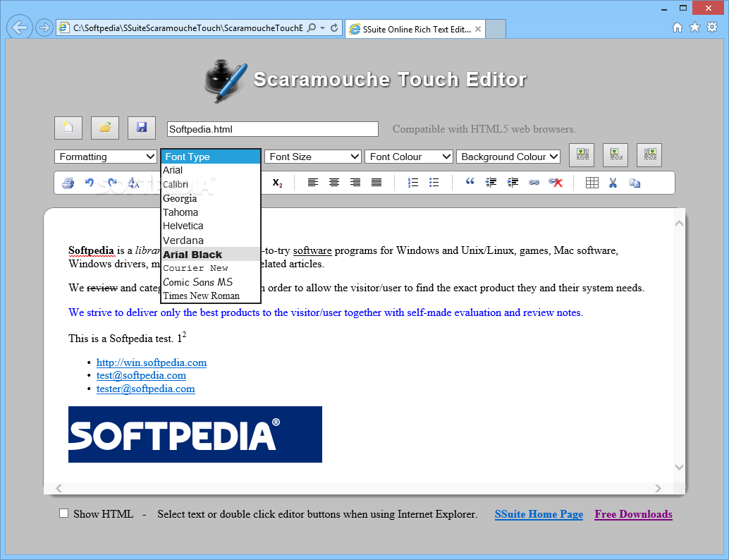Image resolution: width=729 pixels, height=560 pixels.
Task: Click the right-most image alignment button
Action: point(649,155)
